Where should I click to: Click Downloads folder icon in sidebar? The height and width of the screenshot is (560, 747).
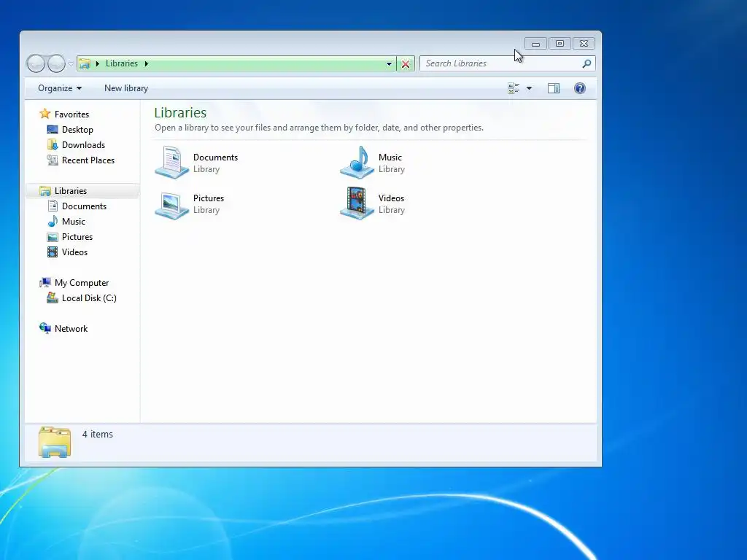[x=53, y=145]
